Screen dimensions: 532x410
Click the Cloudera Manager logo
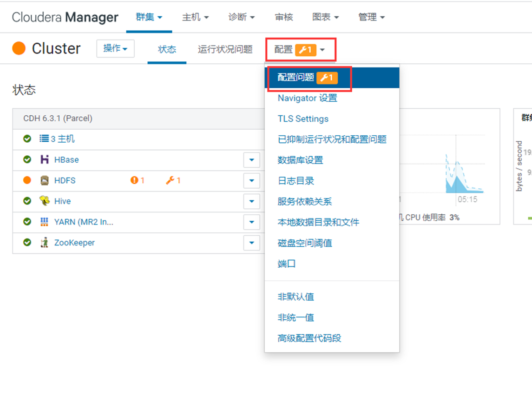point(65,17)
